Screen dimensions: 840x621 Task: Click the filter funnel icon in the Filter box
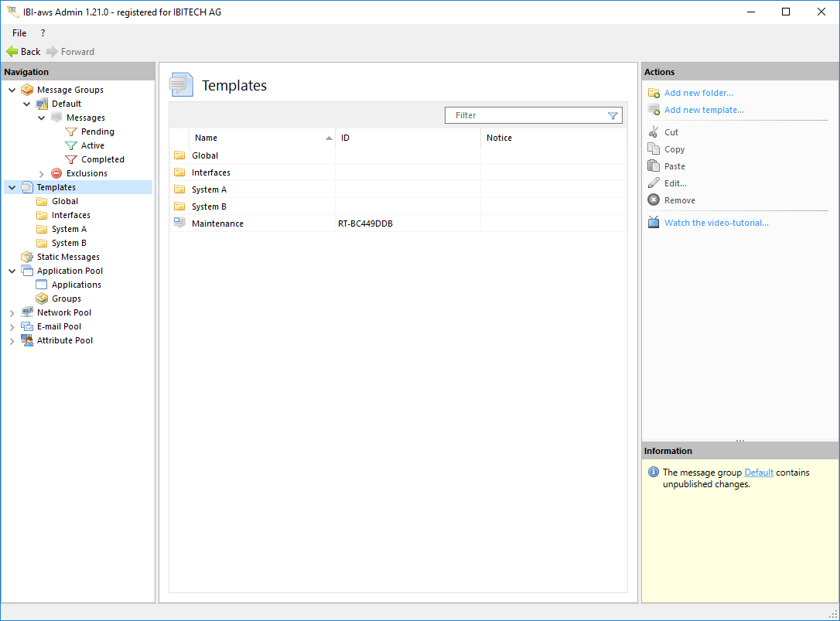(613, 115)
